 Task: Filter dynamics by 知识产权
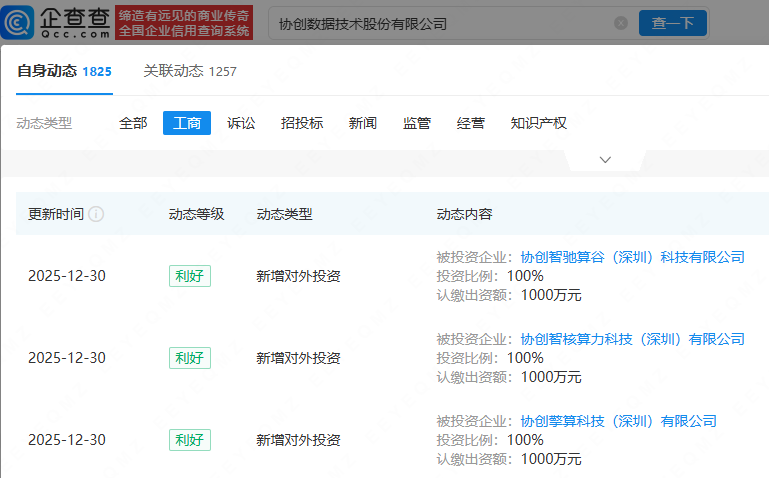pyautogui.click(x=538, y=123)
